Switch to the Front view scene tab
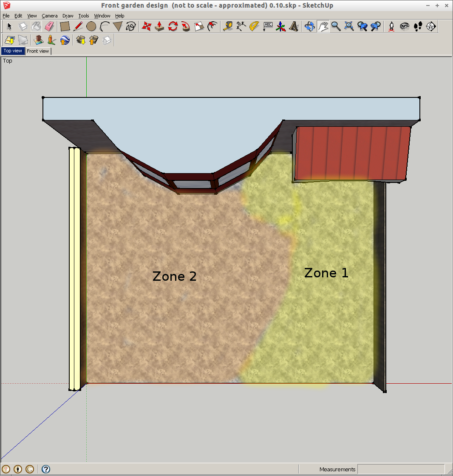Viewport: 453px width, 476px height. point(38,51)
